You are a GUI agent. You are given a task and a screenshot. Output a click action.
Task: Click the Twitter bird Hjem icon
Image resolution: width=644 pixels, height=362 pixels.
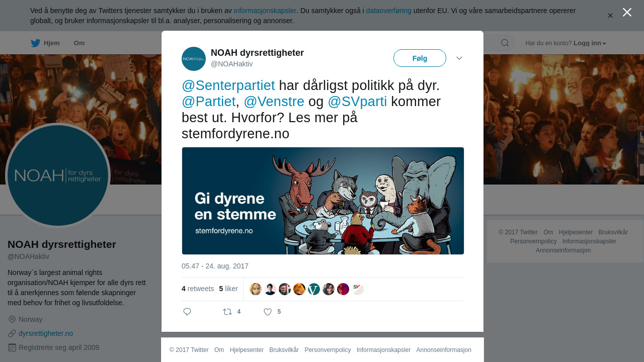[35, 43]
